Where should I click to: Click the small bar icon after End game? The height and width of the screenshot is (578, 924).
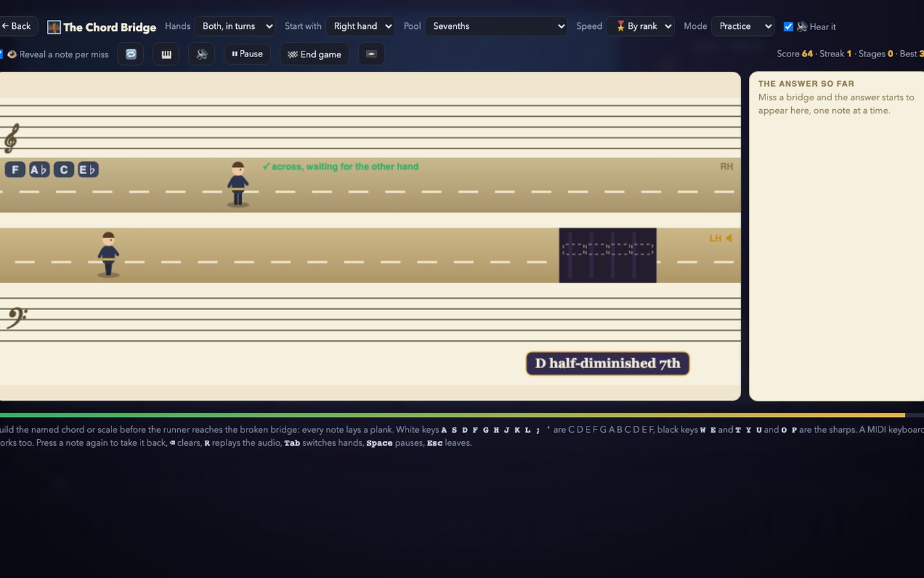click(372, 54)
